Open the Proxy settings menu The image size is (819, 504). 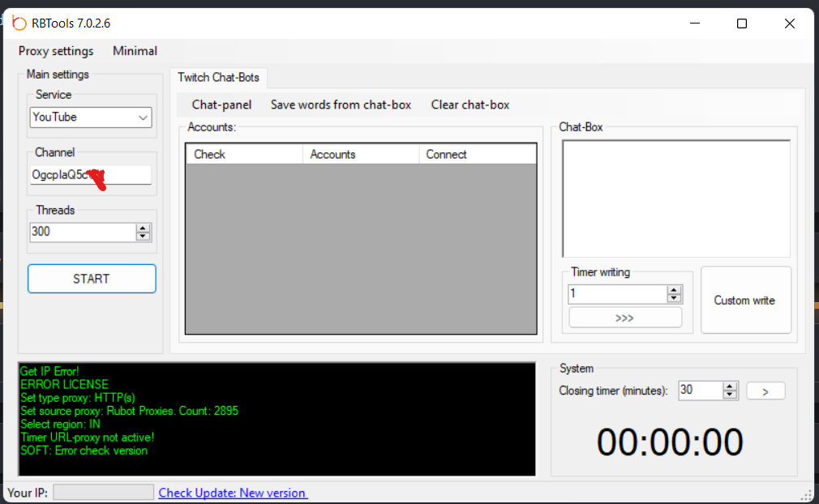pyautogui.click(x=56, y=51)
